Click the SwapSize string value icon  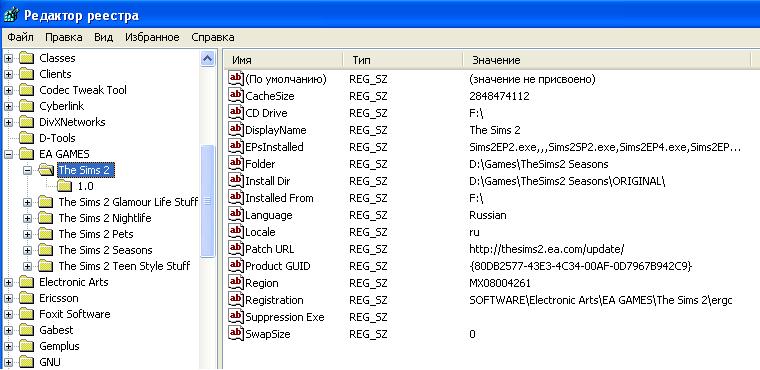click(x=236, y=333)
